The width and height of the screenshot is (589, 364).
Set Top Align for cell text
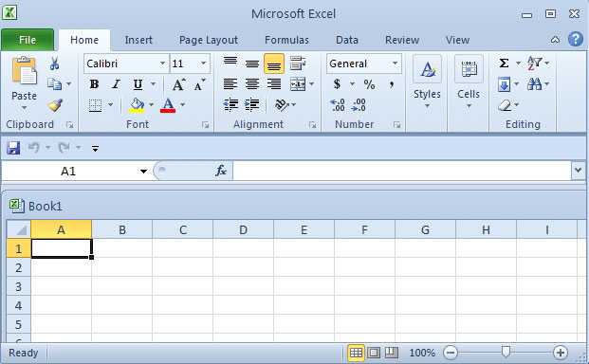(230, 62)
